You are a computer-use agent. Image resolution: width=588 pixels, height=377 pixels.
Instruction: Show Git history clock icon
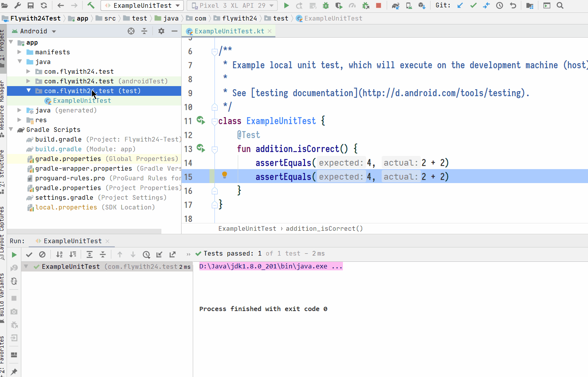click(500, 5)
